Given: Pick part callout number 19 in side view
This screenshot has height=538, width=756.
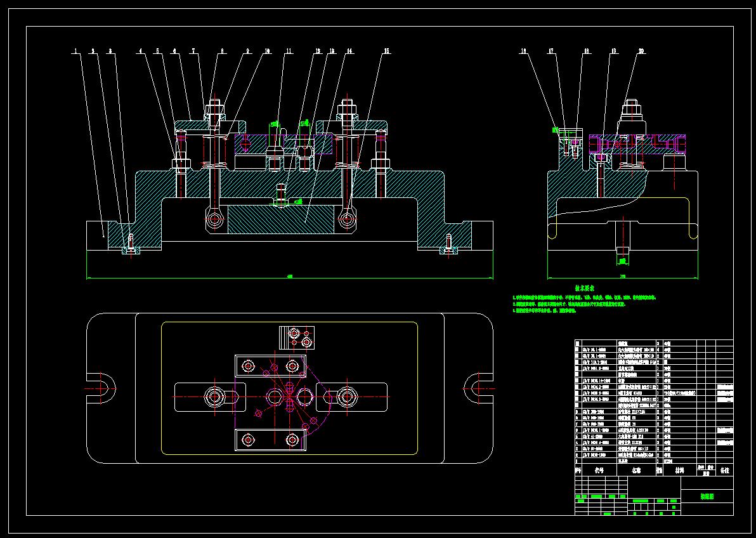Looking at the screenshot, I should [x=614, y=51].
